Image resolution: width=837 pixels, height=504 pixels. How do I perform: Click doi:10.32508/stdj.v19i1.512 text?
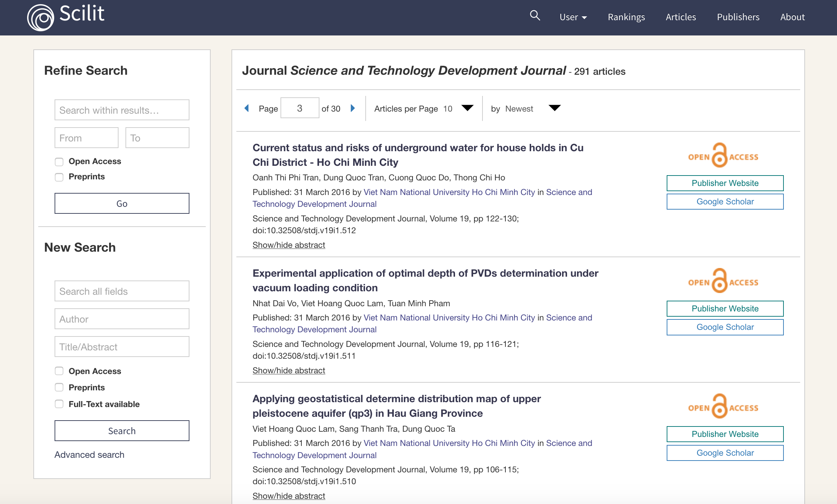pyautogui.click(x=304, y=230)
